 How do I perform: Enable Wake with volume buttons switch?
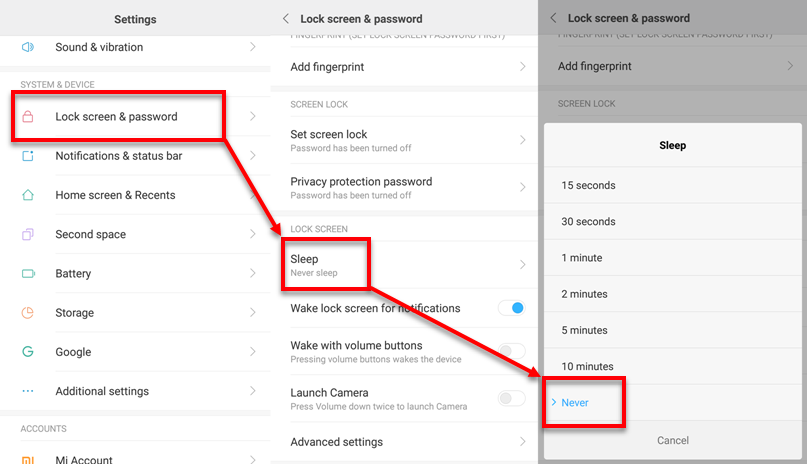(511, 351)
